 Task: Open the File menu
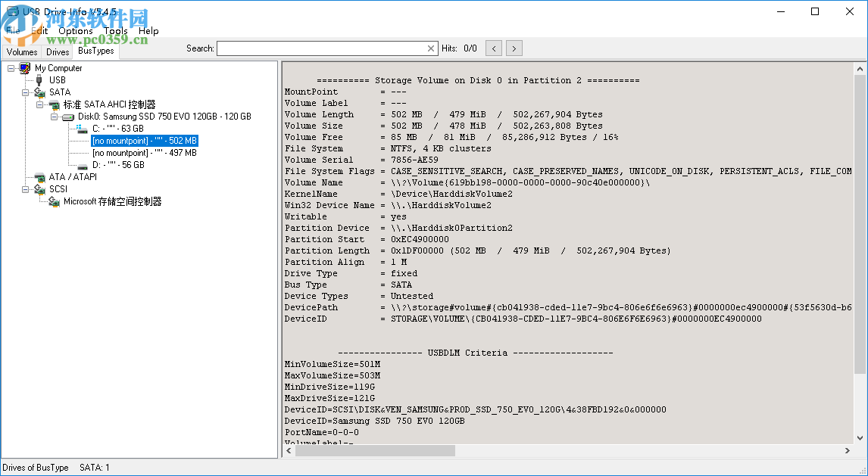coord(13,31)
